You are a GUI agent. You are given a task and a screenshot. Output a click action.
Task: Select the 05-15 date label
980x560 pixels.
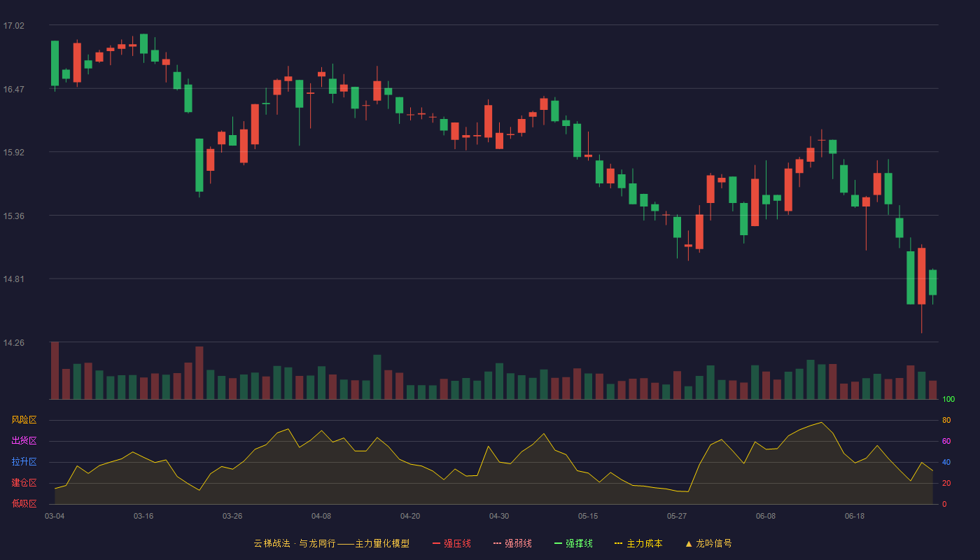coord(588,516)
